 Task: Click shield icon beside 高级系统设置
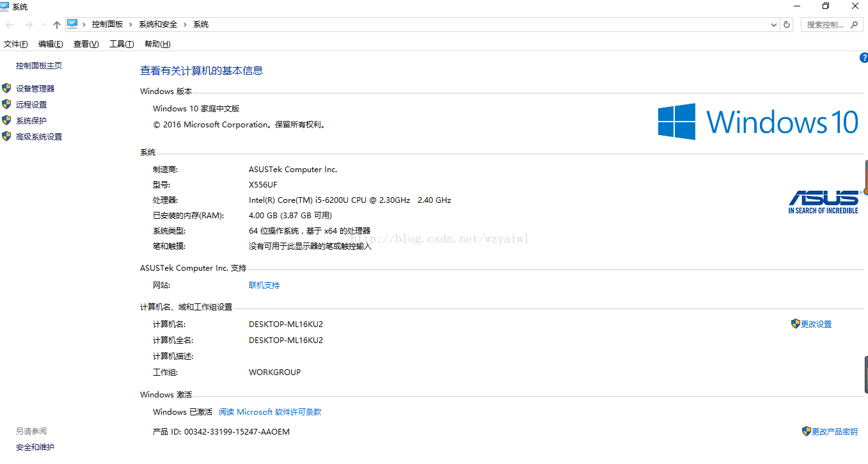[6, 136]
